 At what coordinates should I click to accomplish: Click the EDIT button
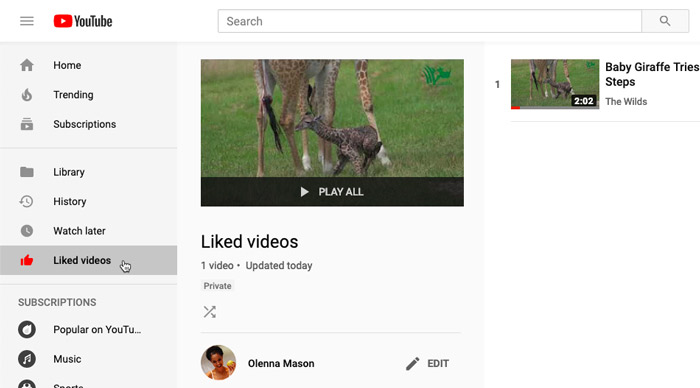427,363
